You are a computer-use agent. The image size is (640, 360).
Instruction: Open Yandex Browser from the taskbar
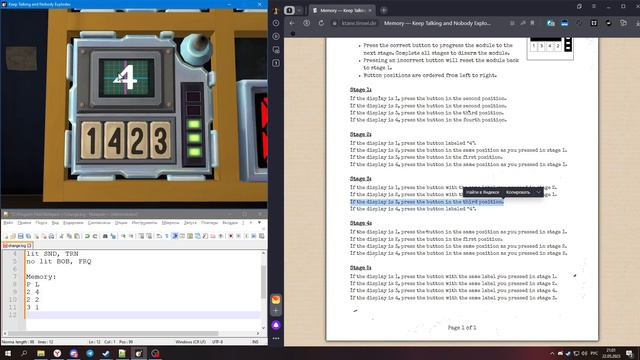click(57, 353)
